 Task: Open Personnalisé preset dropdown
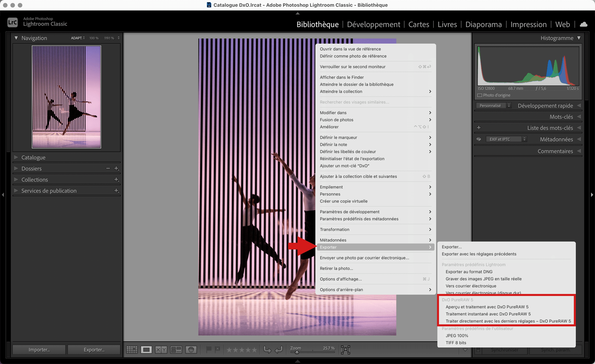[494, 106]
